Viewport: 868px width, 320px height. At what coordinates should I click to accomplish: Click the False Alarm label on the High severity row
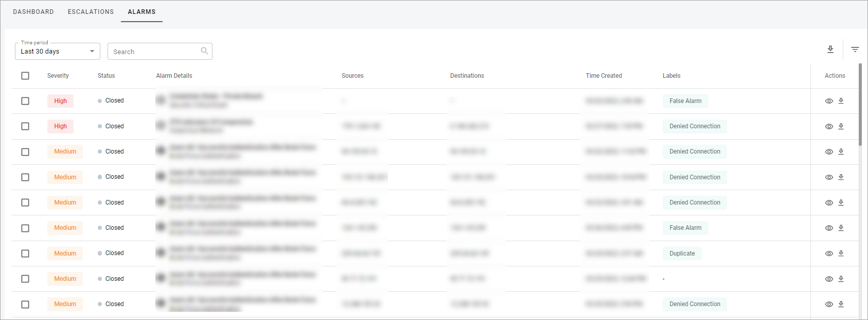[685, 101]
